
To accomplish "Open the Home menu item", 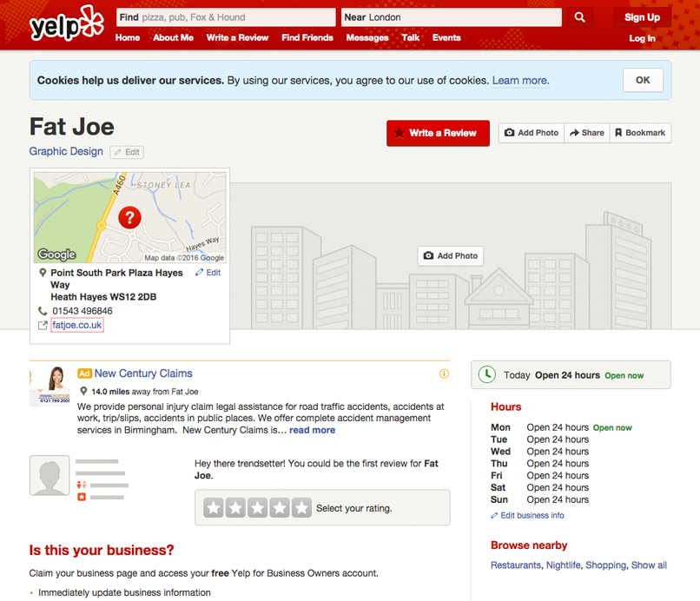I will [128, 38].
